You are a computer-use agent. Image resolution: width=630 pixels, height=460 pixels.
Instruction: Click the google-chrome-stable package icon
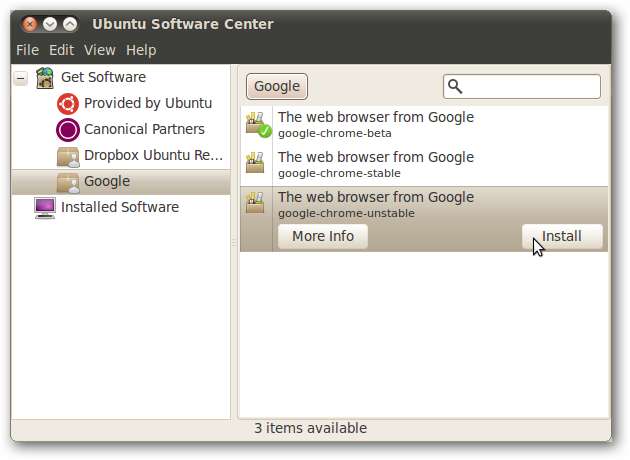point(256,164)
